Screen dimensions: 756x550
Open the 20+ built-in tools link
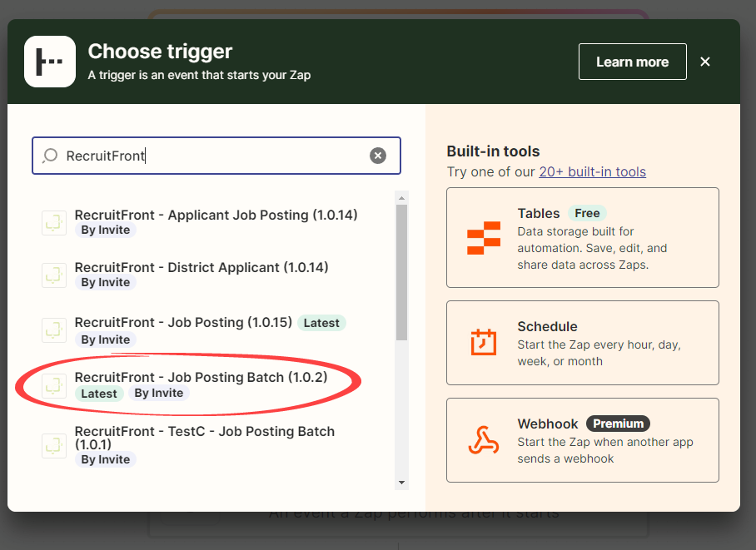click(593, 171)
